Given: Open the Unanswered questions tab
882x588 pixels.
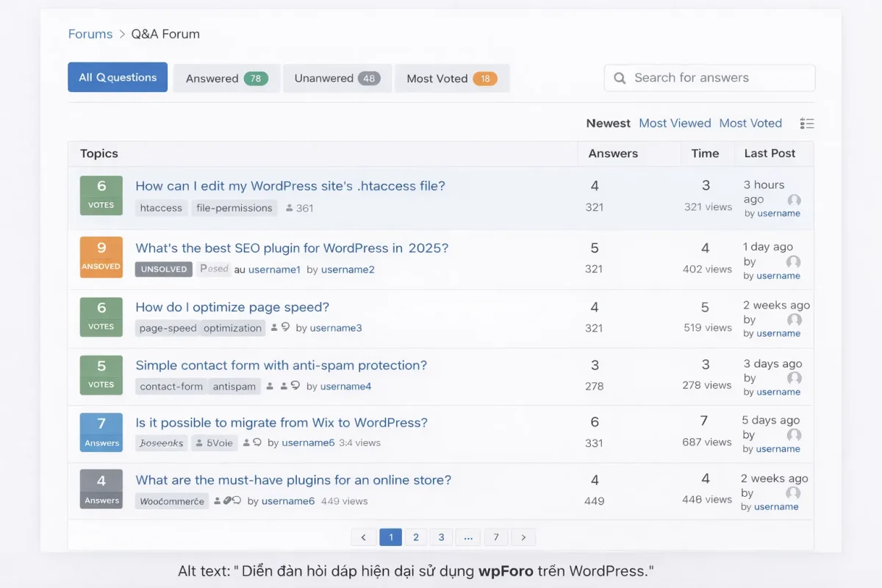Looking at the screenshot, I should coord(337,79).
